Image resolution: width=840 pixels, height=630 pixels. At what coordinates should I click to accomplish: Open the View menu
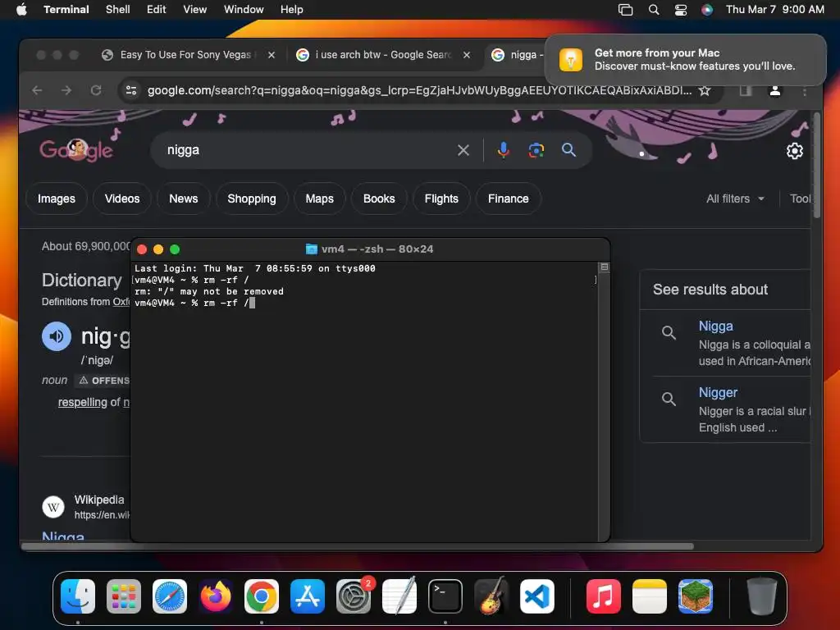click(194, 9)
